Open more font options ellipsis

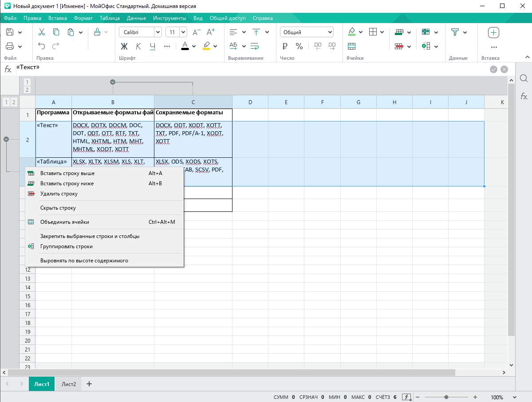167,47
